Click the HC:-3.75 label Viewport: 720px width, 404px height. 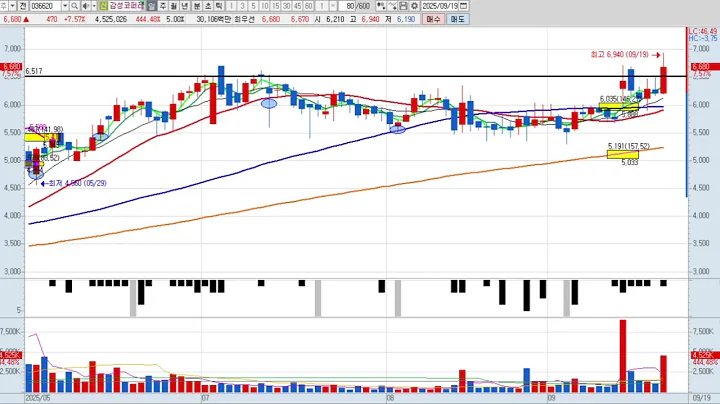coord(703,39)
